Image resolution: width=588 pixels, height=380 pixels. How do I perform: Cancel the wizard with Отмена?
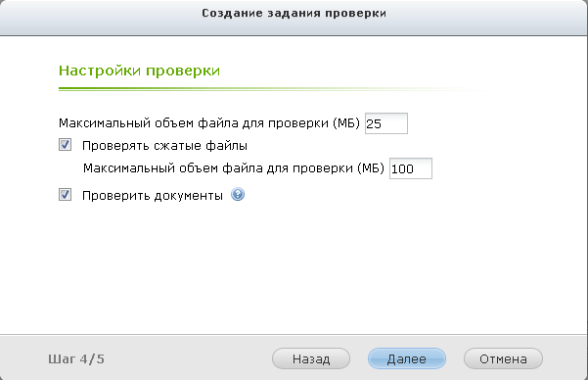[503, 358]
